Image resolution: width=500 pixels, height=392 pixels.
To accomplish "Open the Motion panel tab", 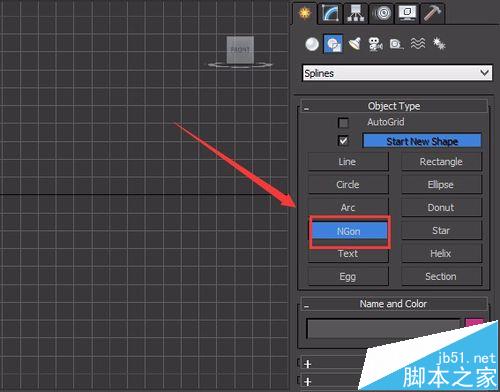I will click(x=382, y=13).
